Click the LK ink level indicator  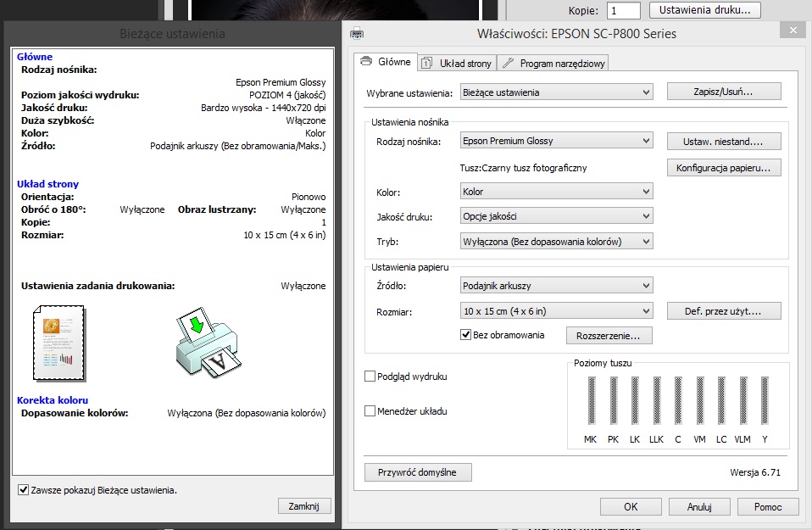tap(635, 400)
